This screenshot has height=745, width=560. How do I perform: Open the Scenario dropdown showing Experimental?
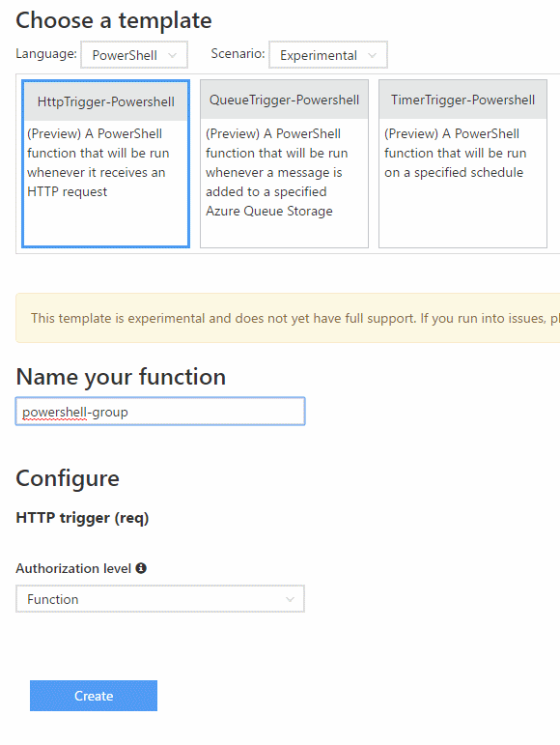tap(328, 55)
